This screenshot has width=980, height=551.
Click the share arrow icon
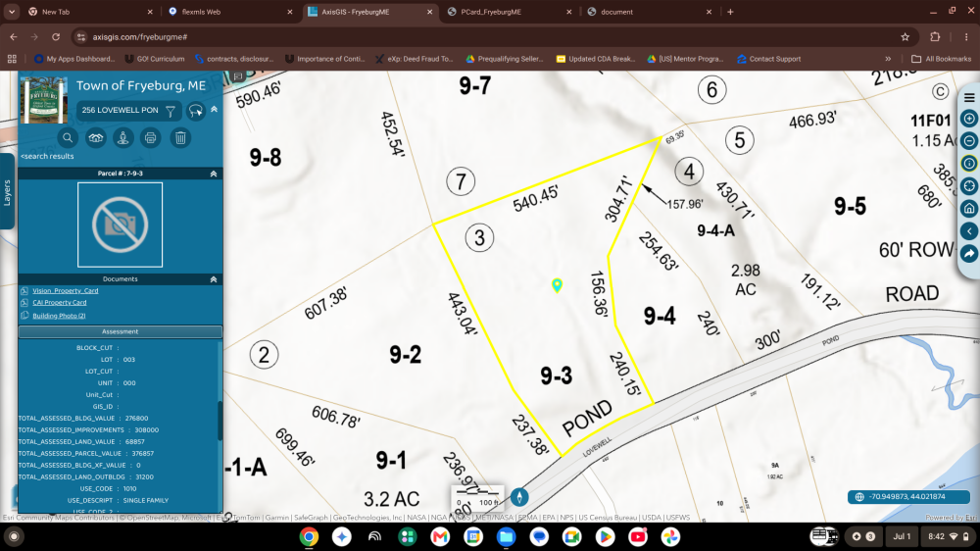pyautogui.click(x=969, y=253)
